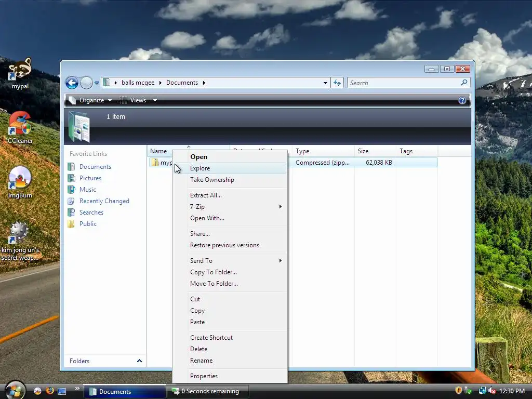Open the Views dropdown arrow
Screen dimensions: 532x399
[155, 100]
